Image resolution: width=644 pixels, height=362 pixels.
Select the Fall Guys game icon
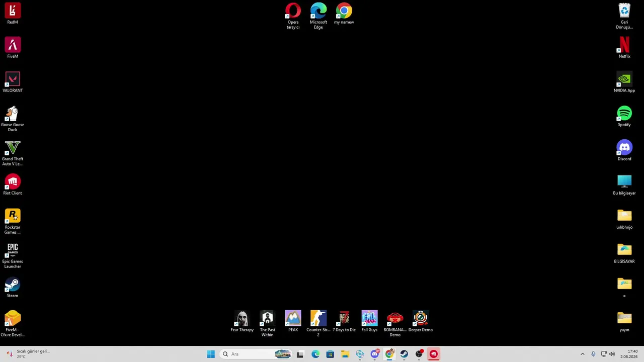(x=369, y=321)
